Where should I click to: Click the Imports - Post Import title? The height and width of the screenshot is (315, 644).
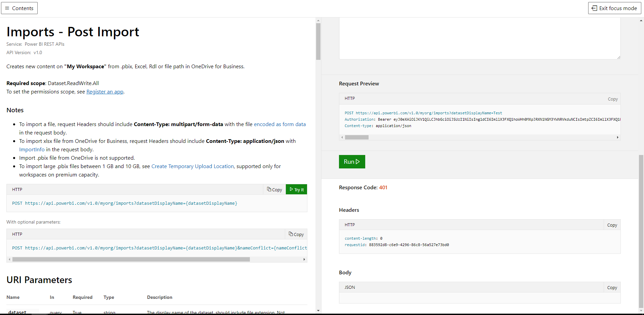click(73, 32)
